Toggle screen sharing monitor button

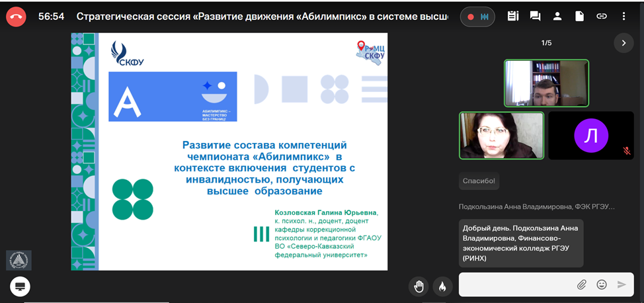(20, 286)
